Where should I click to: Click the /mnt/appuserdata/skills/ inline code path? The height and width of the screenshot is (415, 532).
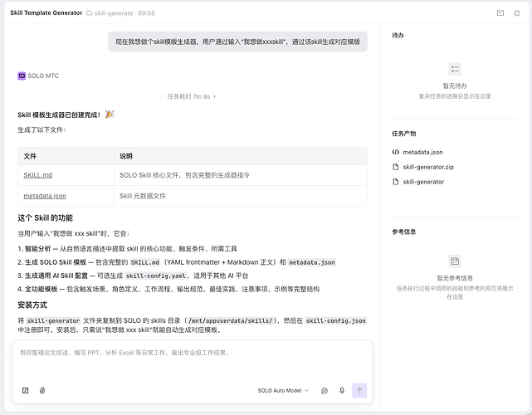click(231, 320)
